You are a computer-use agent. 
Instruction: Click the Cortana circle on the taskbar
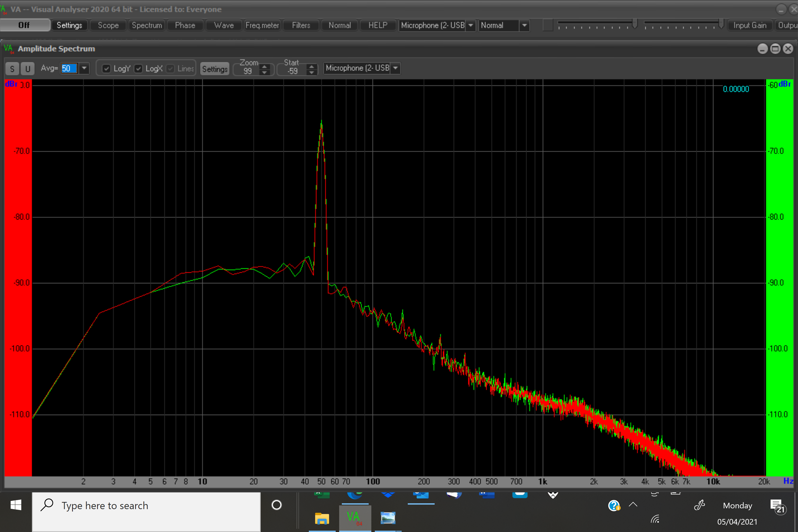tap(277, 505)
